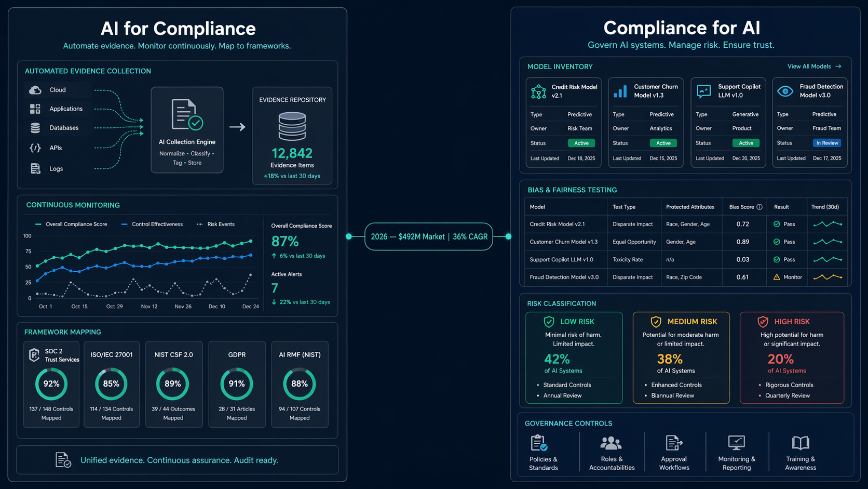This screenshot has width=868, height=489.
Task: Open the Roles & Accountabilities people icon
Action: point(611,443)
